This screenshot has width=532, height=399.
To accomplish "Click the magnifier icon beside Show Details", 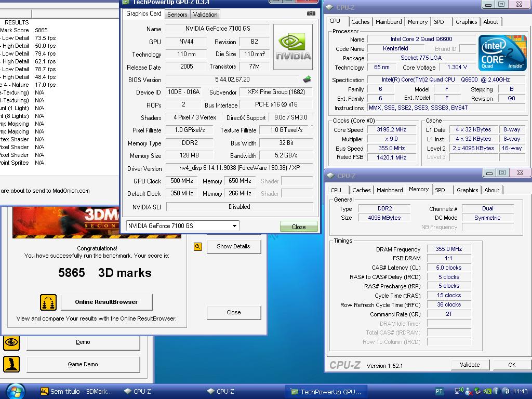I will point(198,247).
